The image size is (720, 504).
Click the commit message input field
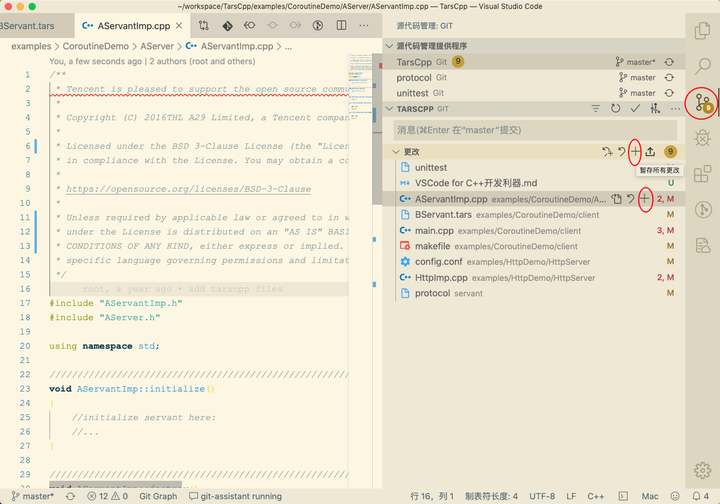coord(535,130)
